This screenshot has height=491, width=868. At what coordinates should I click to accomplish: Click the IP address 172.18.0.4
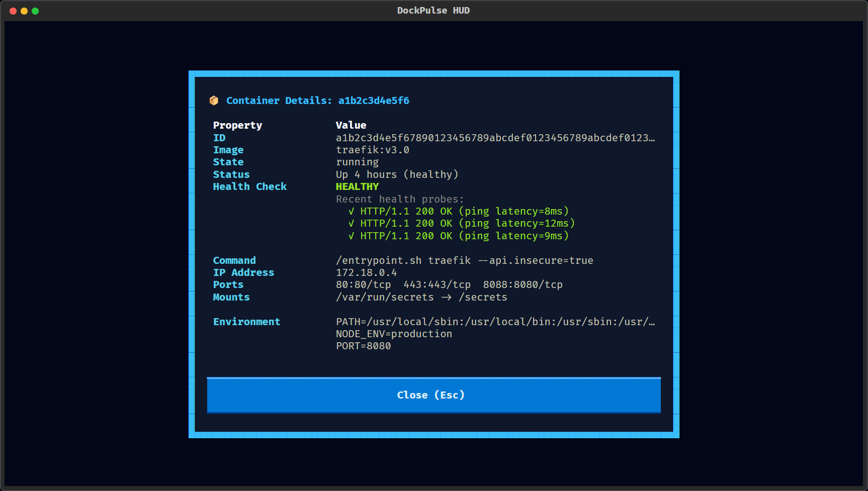click(x=367, y=272)
